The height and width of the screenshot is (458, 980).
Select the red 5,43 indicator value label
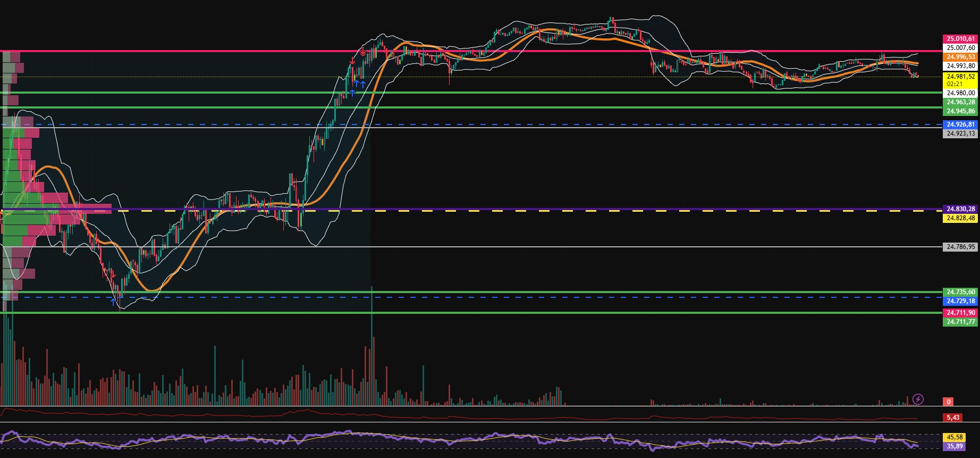pyautogui.click(x=953, y=418)
